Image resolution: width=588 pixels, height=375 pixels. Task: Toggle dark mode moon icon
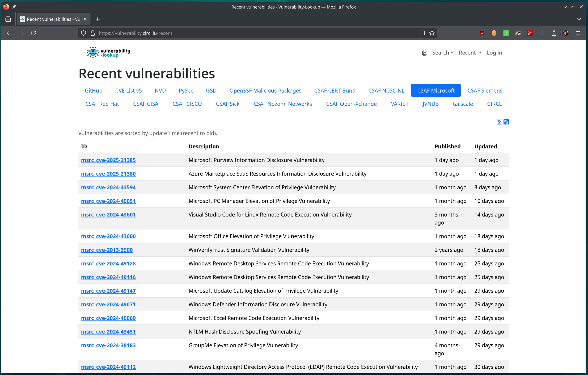coord(424,52)
